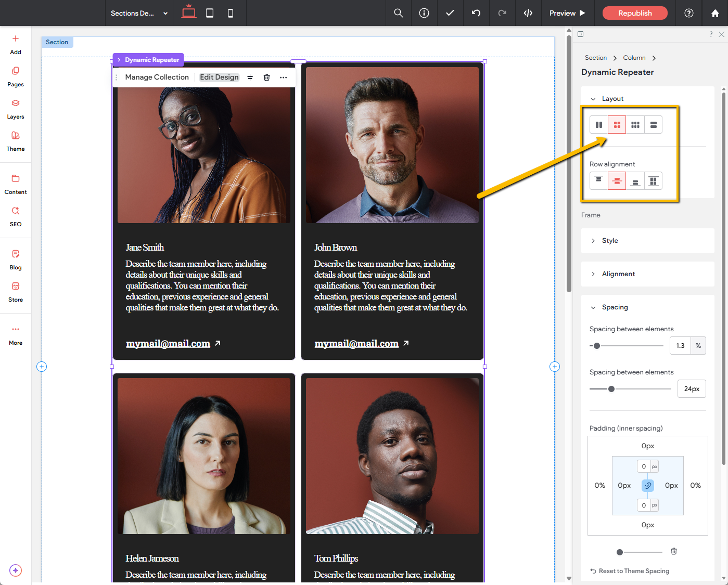Change px unit of bottom padding field
Viewport: 728px width, 585px height.
(x=655, y=505)
